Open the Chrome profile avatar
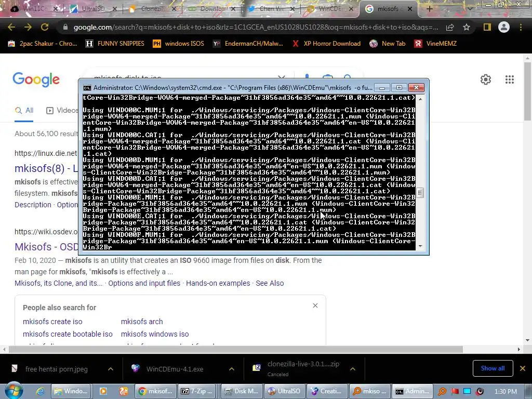Viewport: 532px width, 399px height. [x=504, y=27]
